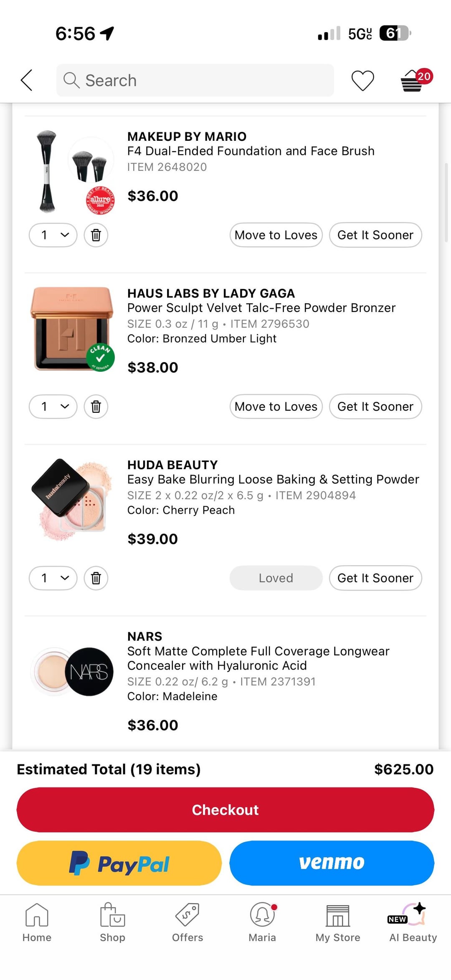Delete the Makeup by Mario brush item
This screenshot has width=451, height=980.
click(96, 235)
